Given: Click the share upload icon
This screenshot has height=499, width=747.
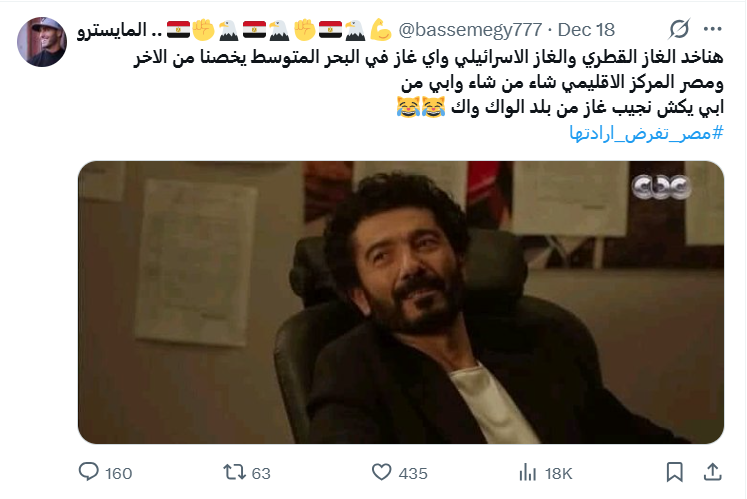Looking at the screenshot, I should click(x=712, y=472).
